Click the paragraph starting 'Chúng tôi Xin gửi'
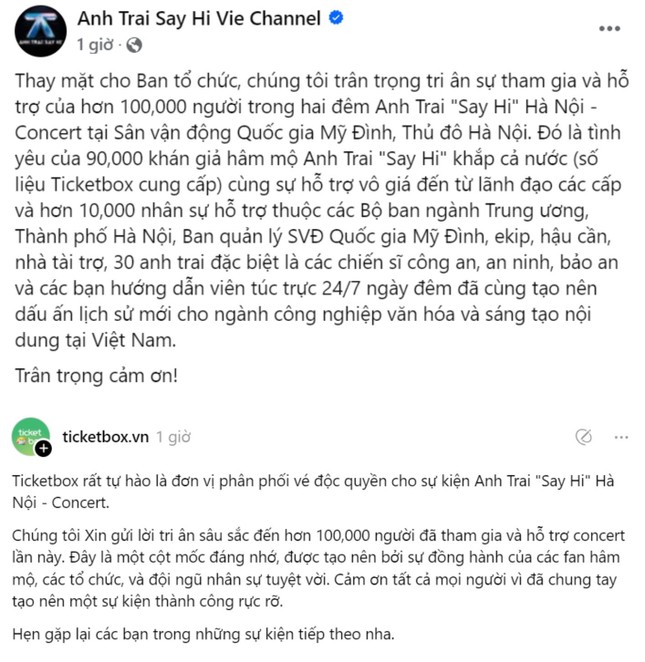 [x=318, y=568]
